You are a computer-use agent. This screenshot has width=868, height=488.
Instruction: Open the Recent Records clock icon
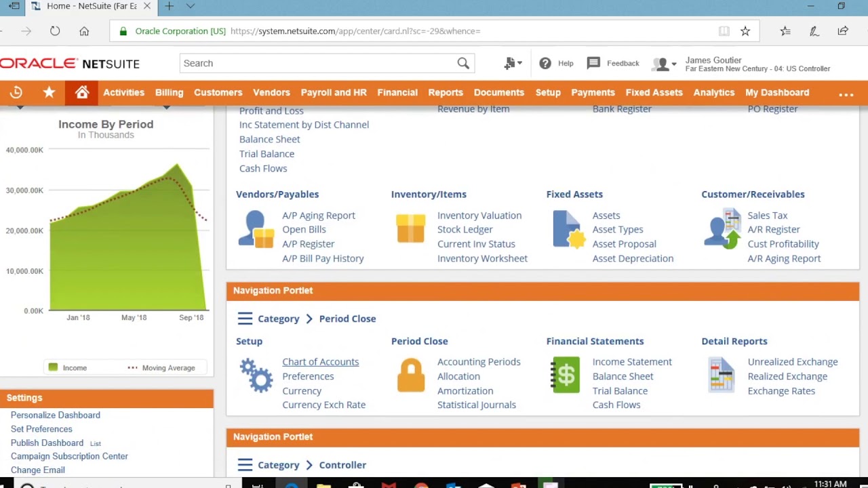[16, 92]
